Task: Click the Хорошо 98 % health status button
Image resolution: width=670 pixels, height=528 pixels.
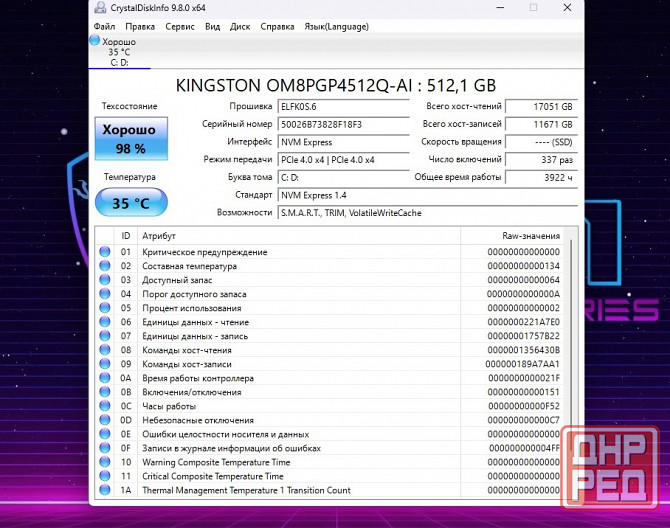Action: click(x=130, y=140)
